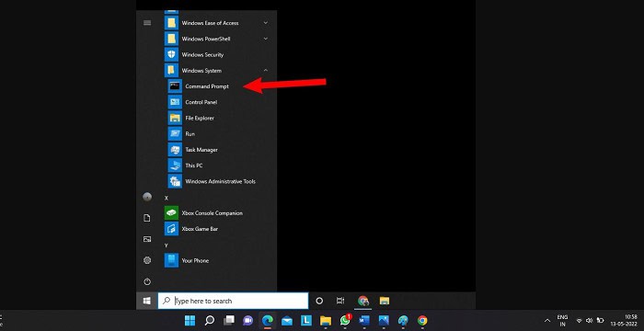Open Microsoft Edge on taskbar
Viewport: 644px width, 331px height.
[268, 320]
